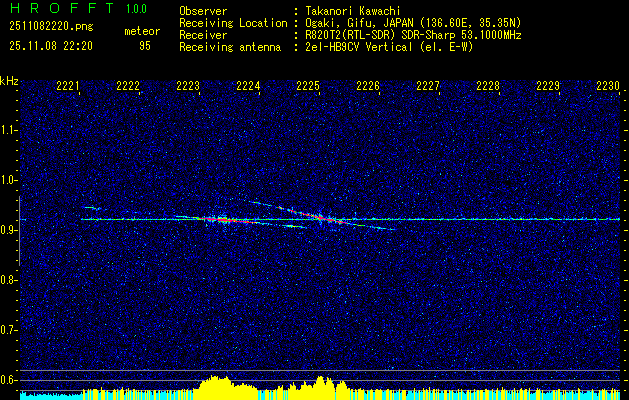Click frequency axis label 0.8

point(9,280)
